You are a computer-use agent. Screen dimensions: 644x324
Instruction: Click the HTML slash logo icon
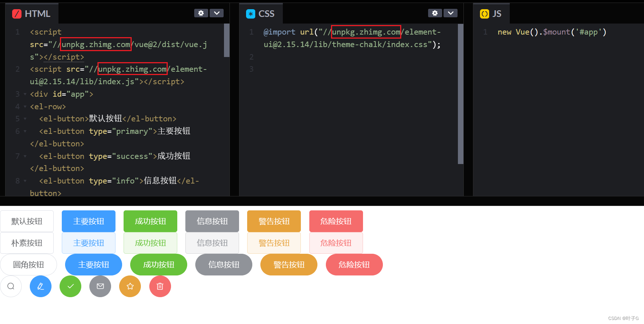coord(17,14)
